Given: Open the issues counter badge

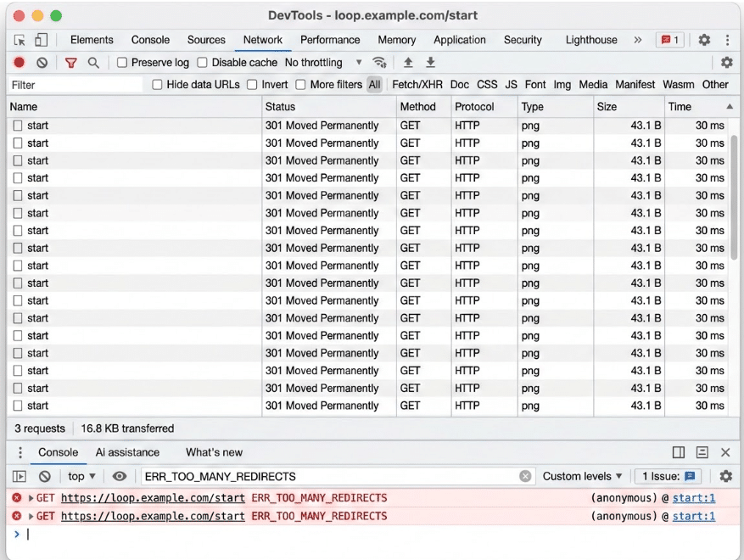Looking at the screenshot, I should (670, 40).
